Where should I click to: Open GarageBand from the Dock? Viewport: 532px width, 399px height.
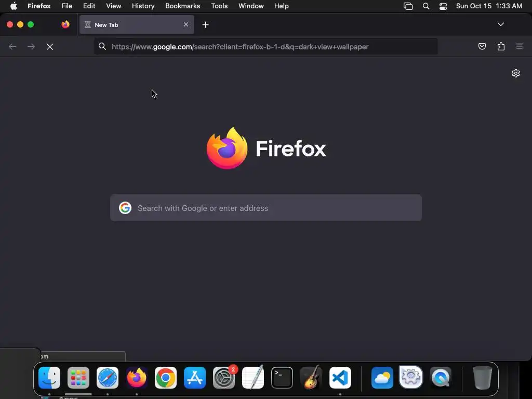tap(311, 377)
